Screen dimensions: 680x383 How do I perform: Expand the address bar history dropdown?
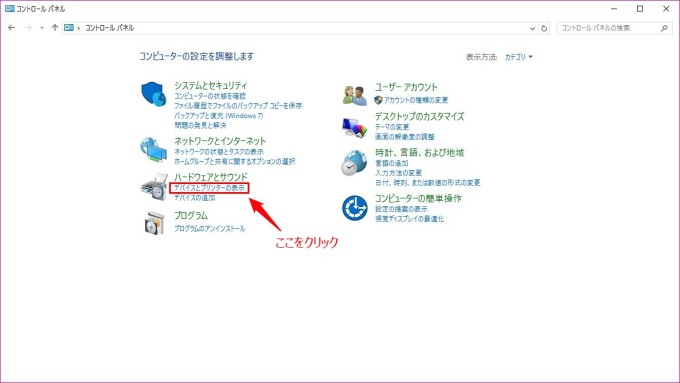532,28
